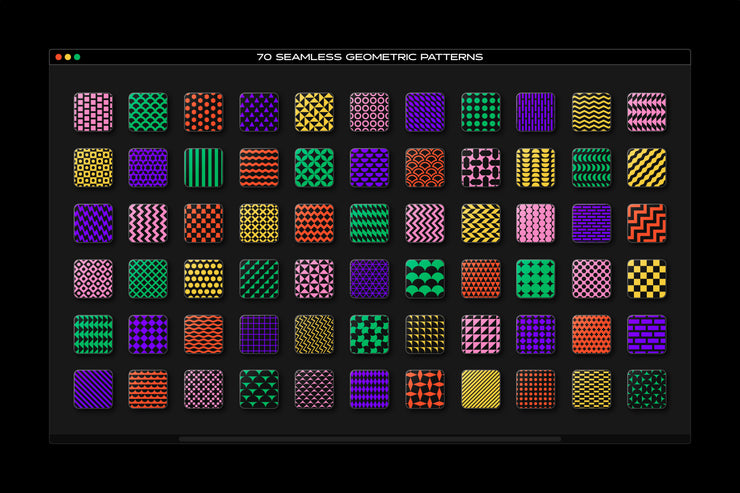Click the green maximize window button

pyautogui.click(x=77, y=57)
